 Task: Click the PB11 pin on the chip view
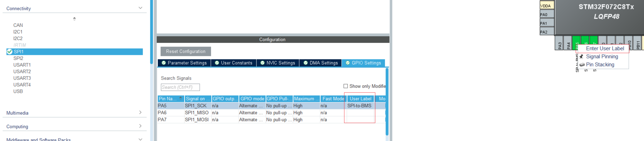coord(637,43)
